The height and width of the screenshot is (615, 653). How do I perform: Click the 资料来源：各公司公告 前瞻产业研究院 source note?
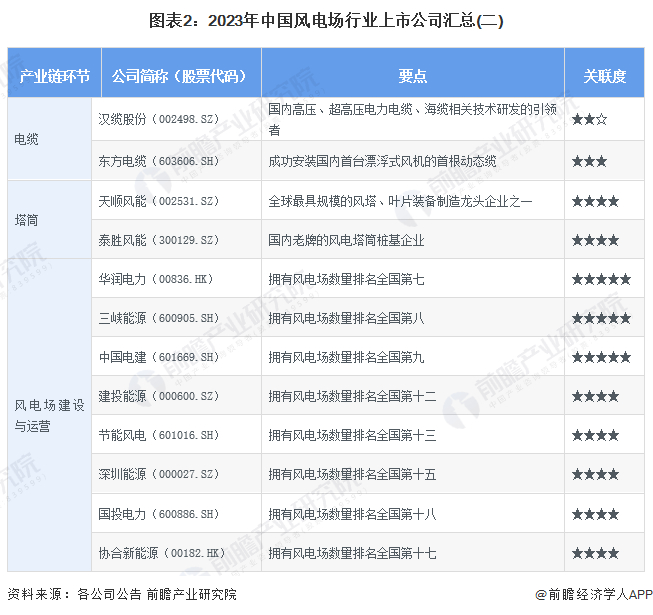[122, 594]
